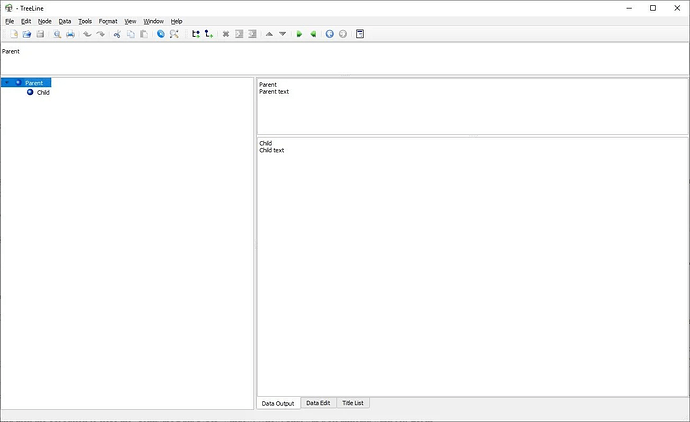This screenshot has height=422, width=690.
Task: Collapse the Parent tree node
Action: (x=6, y=82)
